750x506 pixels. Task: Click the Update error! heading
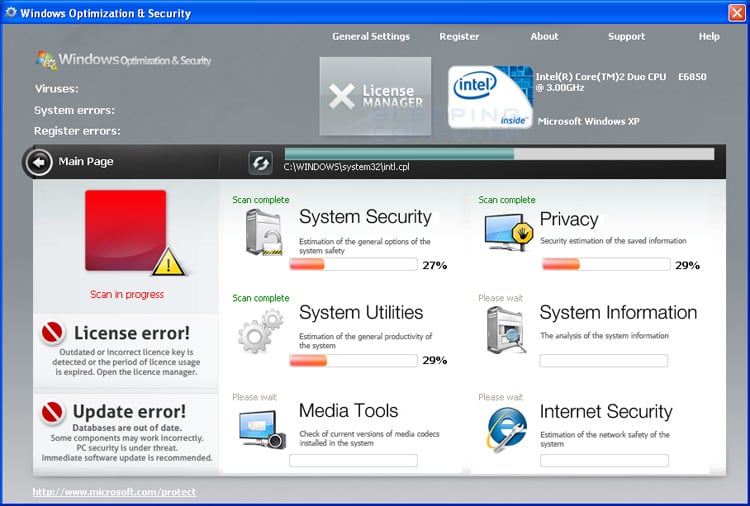click(x=129, y=411)
